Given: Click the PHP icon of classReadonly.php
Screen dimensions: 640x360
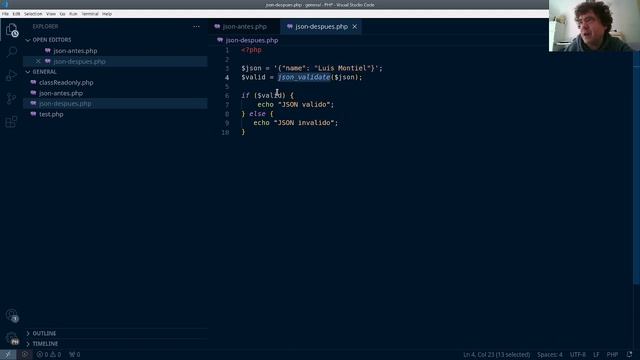Looking at the screenshot, I should click(x=33, y=82).
